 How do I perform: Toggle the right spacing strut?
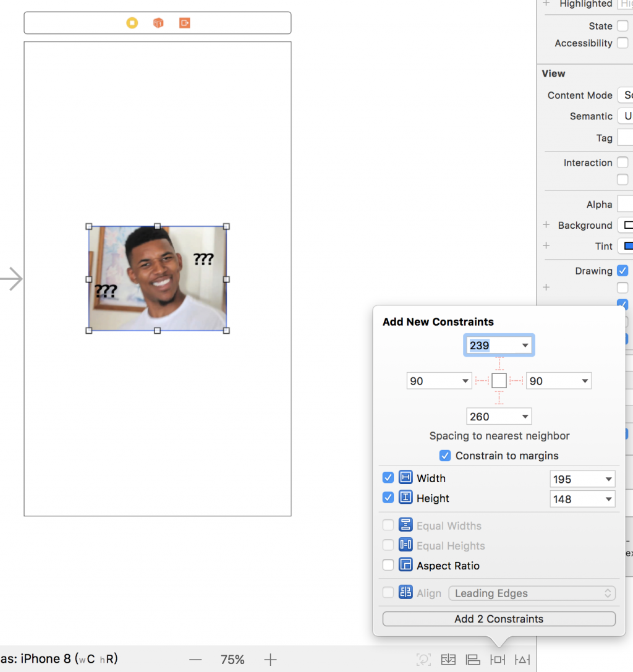[x=516, y=381]
